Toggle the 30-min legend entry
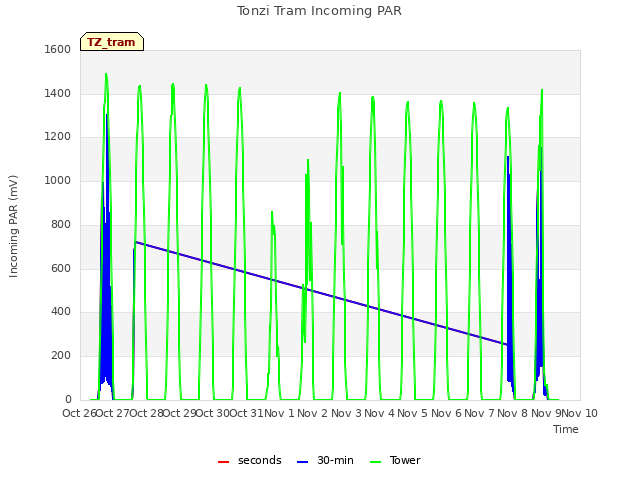 click(325, 460)
